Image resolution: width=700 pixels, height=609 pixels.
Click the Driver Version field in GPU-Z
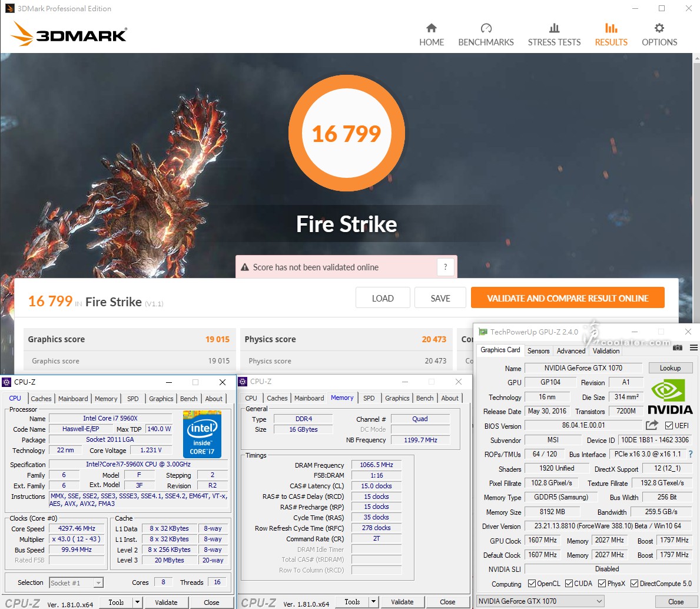click(x=608, y=526)
